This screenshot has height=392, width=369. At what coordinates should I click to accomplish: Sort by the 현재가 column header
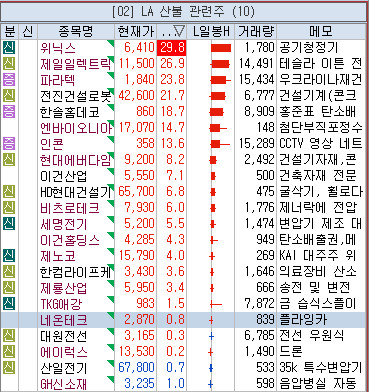(x=136, y=31)
